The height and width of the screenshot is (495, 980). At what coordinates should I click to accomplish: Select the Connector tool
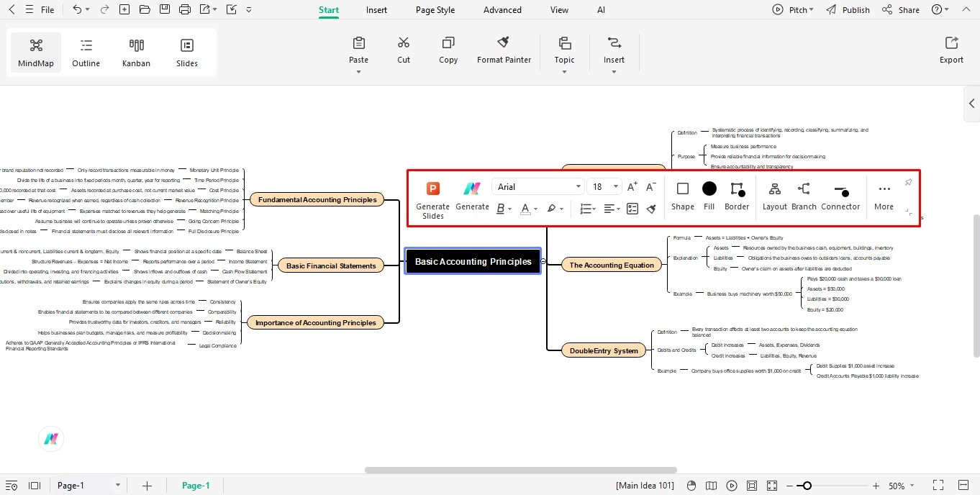(x=840, y=195)
